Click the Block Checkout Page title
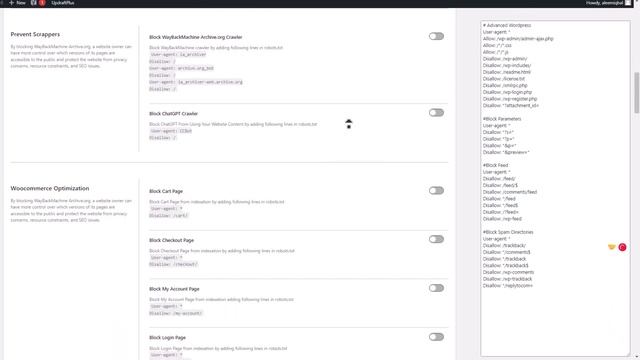This screenshot has width=640, height=360. [x=171, y=240]
